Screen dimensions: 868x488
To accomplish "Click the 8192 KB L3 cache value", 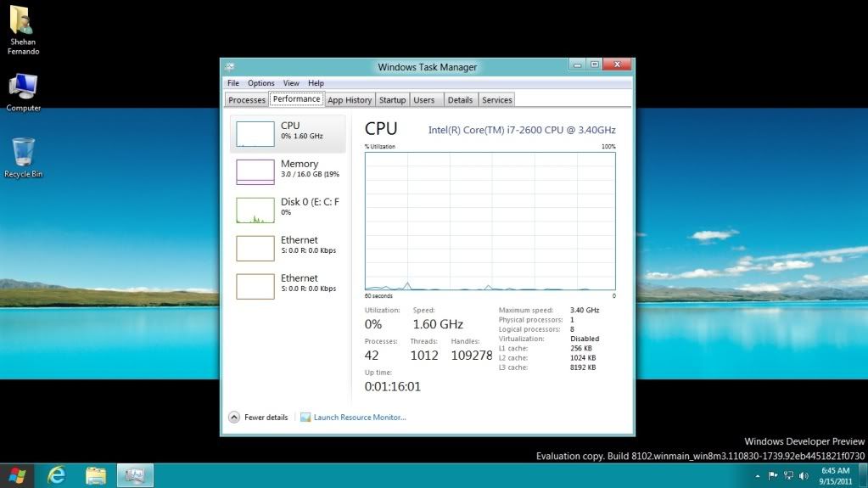I will 583,367.
